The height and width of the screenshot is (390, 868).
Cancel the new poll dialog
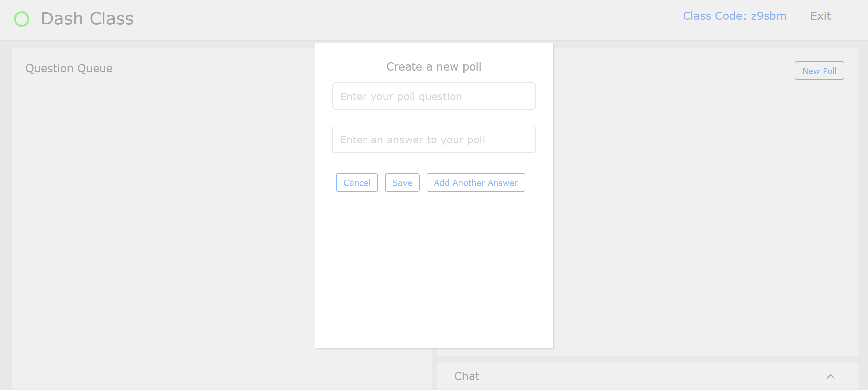pyautogui.click(x=357, y=183)
